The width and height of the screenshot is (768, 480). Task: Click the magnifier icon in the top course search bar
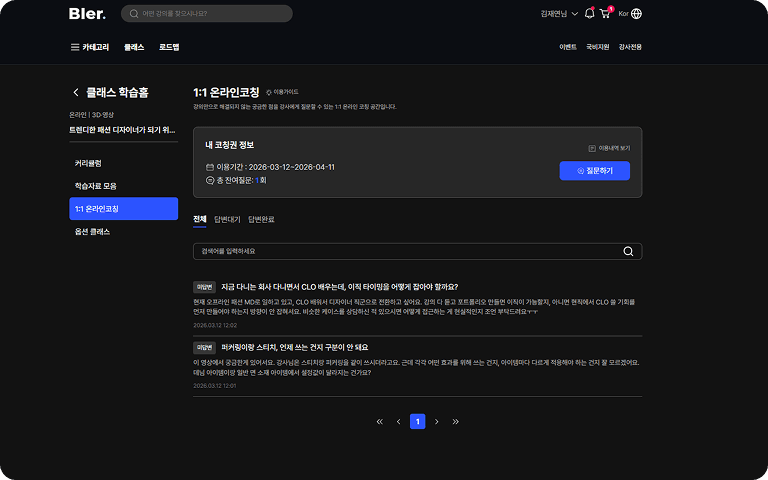point(134,14)
